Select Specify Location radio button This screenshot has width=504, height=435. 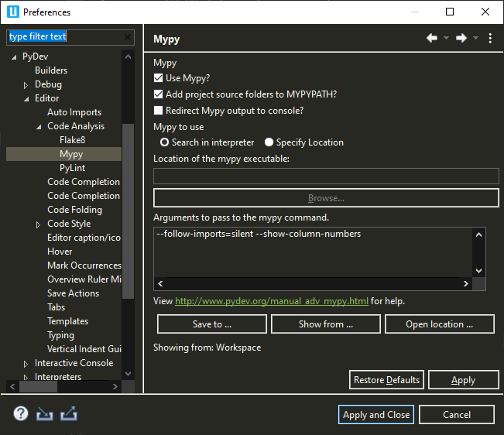coord(269,142)
